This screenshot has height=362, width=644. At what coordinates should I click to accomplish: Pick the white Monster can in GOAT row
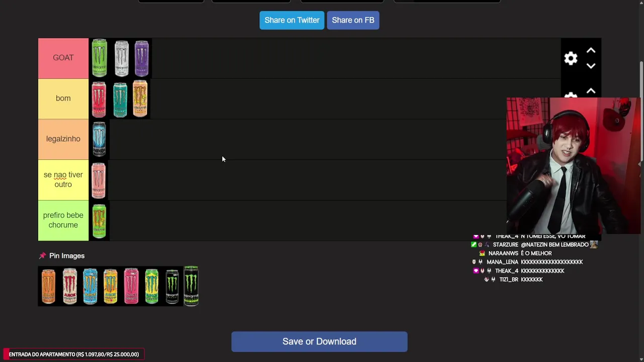121,58
